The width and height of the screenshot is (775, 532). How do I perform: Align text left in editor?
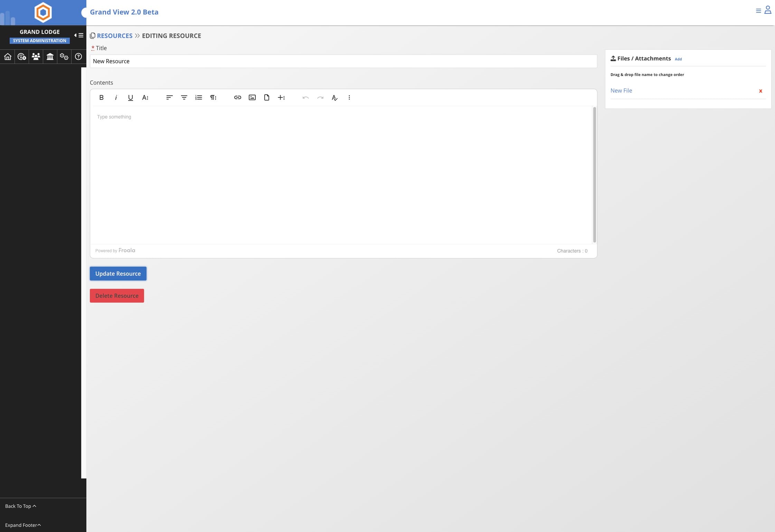[x=169, y=97]
